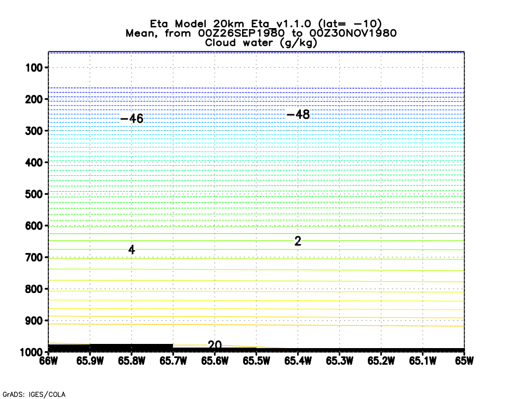This screenshot has width=532, height=399.
Task: Click the 'Cloud water (g/kg)' label
Action: click(261, 43)
